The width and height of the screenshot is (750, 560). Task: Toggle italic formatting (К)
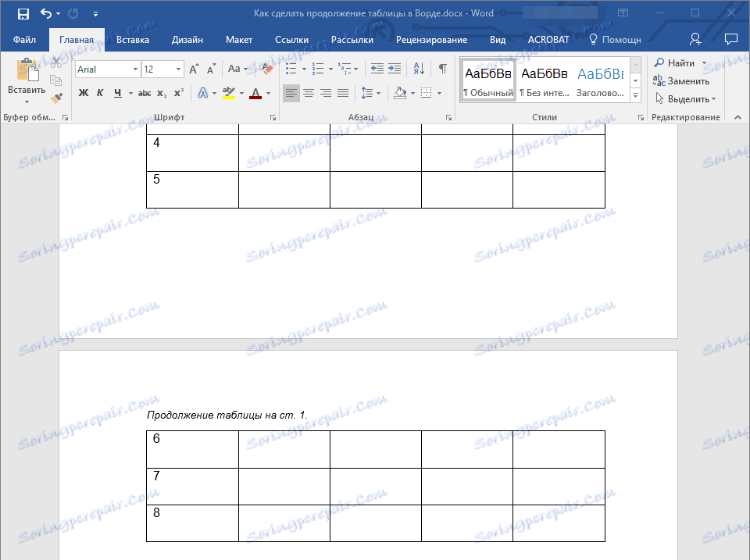pyautogui.click(x=100, y=93)
